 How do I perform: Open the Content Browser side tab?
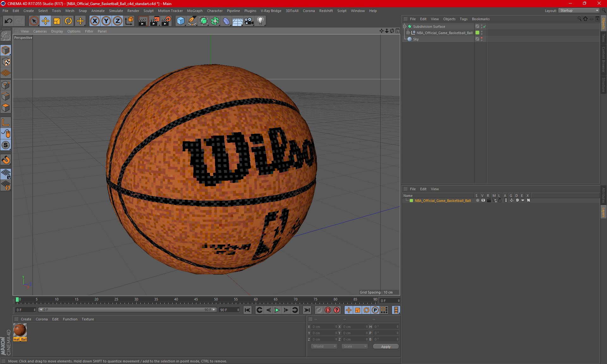(603, 60)
